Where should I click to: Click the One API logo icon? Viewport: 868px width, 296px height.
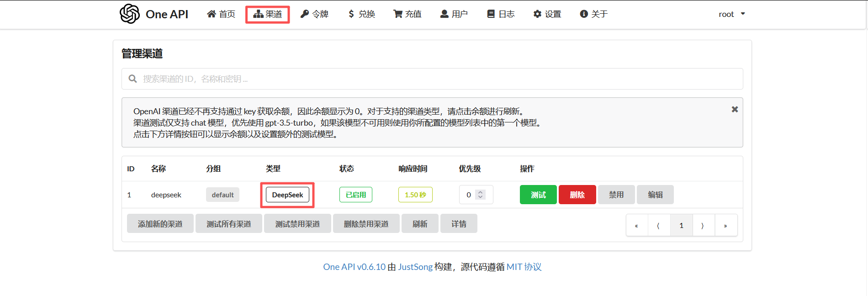coord(130,14)
